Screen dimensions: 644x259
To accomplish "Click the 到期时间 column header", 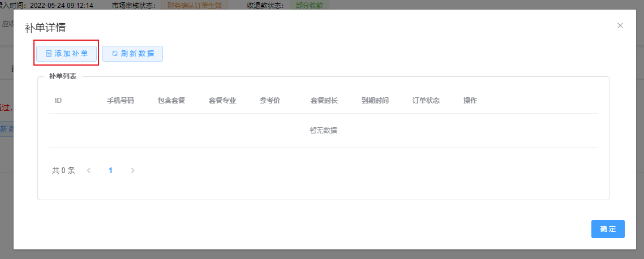I will 375,101.
